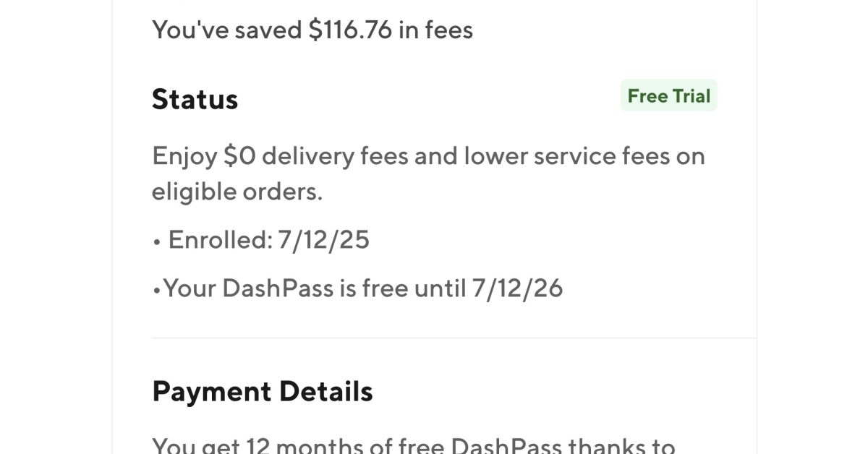The image size is (868, 454).
Task: Click the free-until date 7/12/26
Action: click(517, 288)
